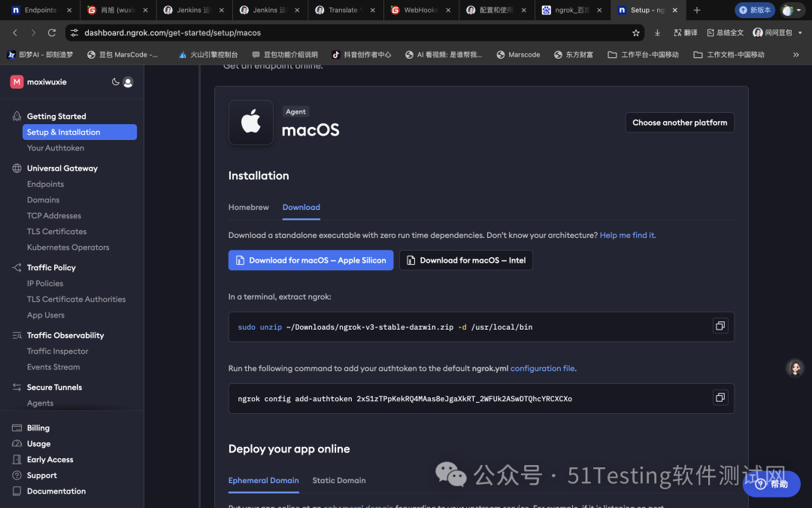Click the 翻译 translate toolbar button
The image size is (812, 508).
tap(685, 32)
